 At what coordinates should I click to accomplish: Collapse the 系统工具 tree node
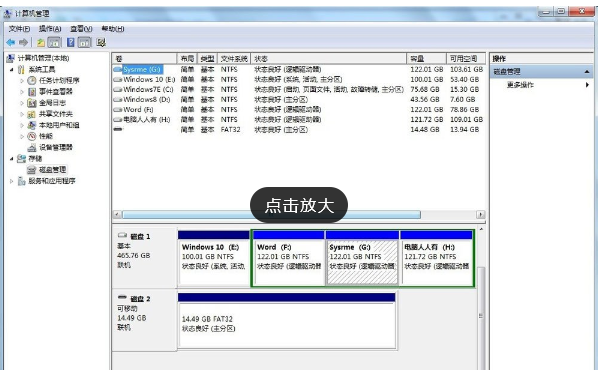[x=12, y=69]
